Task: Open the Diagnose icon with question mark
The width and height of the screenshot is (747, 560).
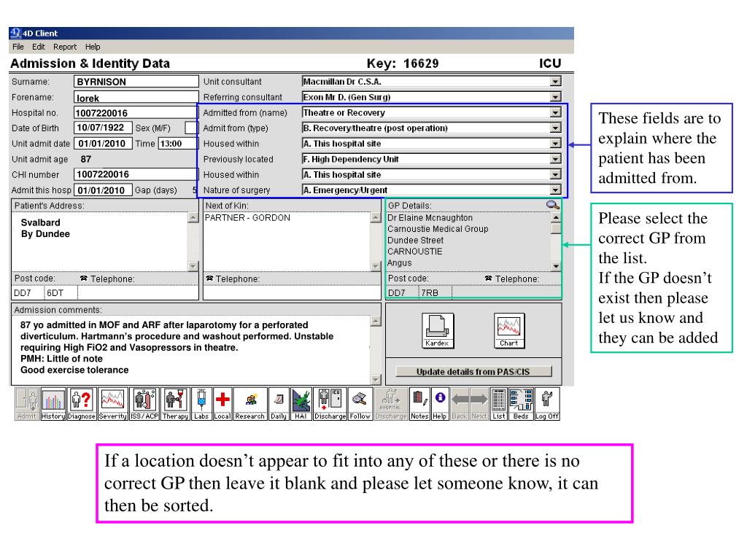Action: coord(81,404)
